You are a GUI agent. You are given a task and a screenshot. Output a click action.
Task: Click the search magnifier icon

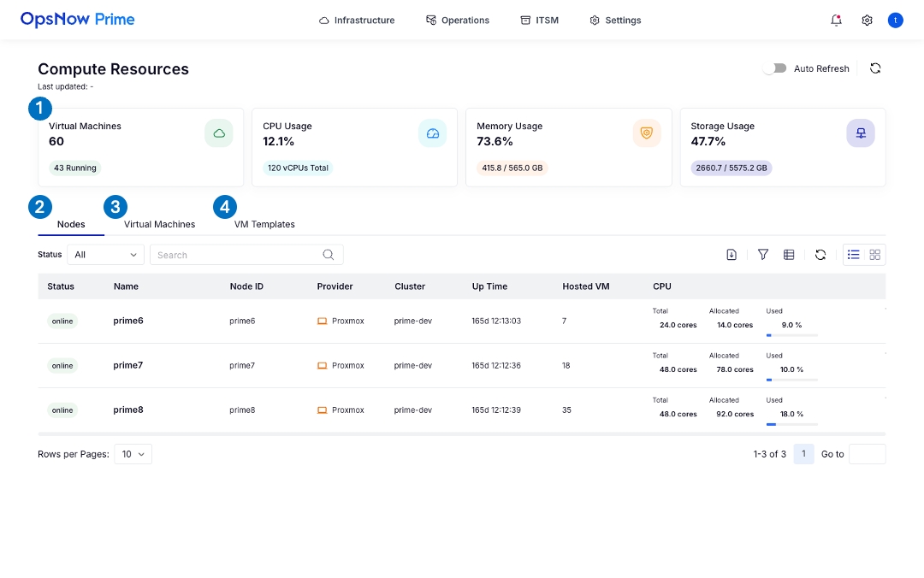coord(329,255)
